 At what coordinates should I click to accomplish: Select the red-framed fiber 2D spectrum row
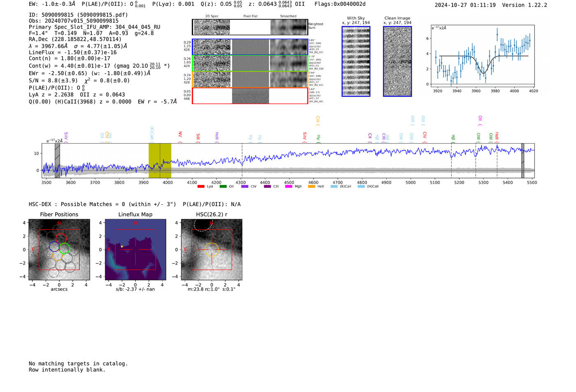coord(250,95)
